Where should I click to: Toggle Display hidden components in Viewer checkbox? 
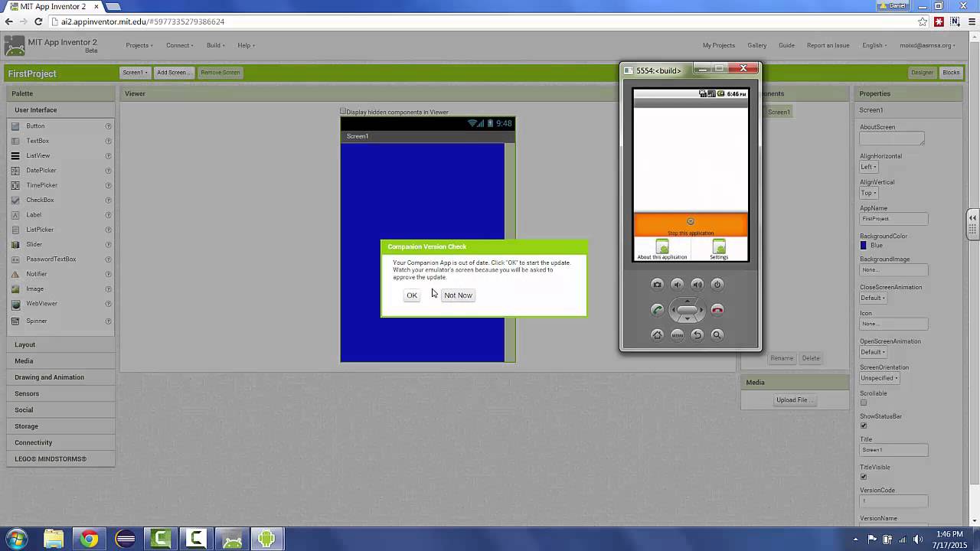343,112
